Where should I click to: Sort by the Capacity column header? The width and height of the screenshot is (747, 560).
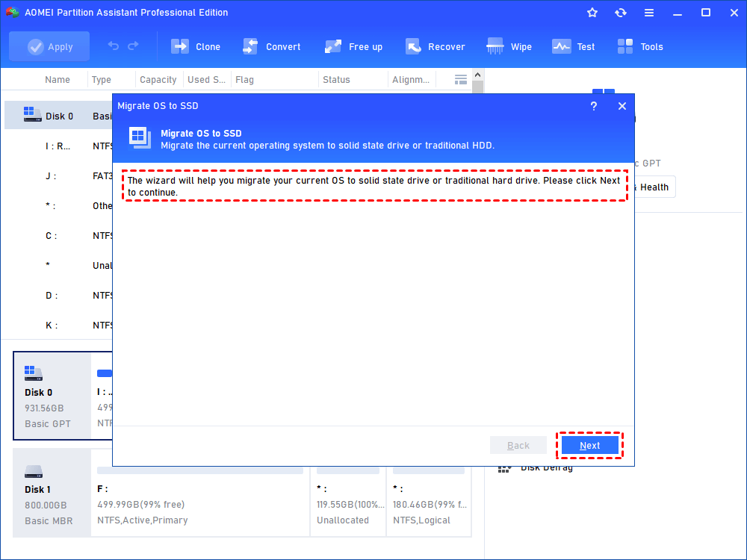(x=158, y=79)
